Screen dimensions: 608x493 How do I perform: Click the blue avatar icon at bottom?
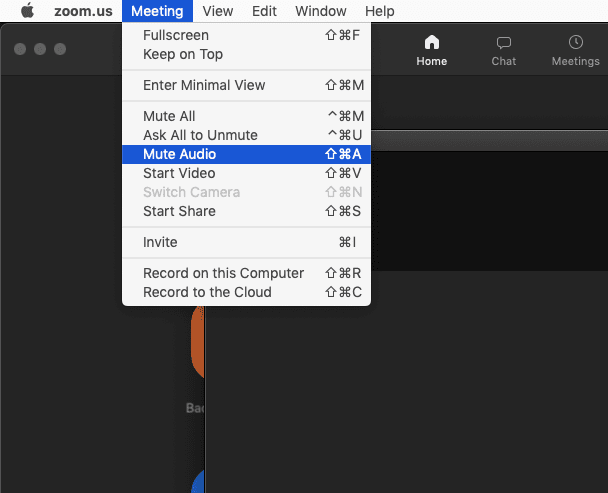pos(198,481)
